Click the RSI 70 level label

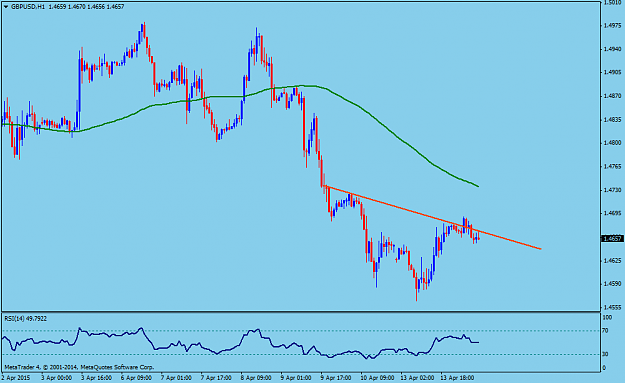pyautogui.click(x=605, y=330)
